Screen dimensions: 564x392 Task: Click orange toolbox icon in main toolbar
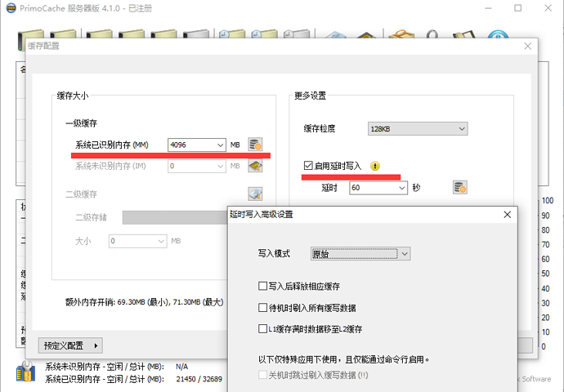point(401,33)
